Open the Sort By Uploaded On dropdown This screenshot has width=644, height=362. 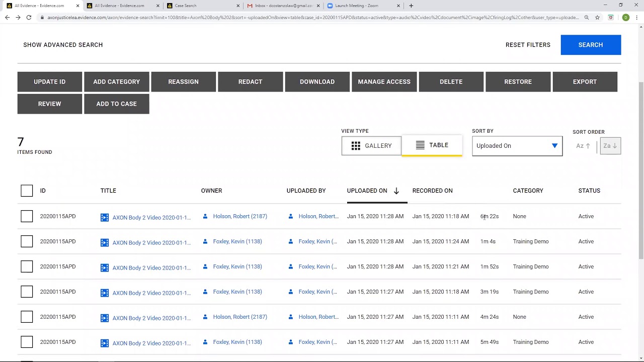(517, 146)
